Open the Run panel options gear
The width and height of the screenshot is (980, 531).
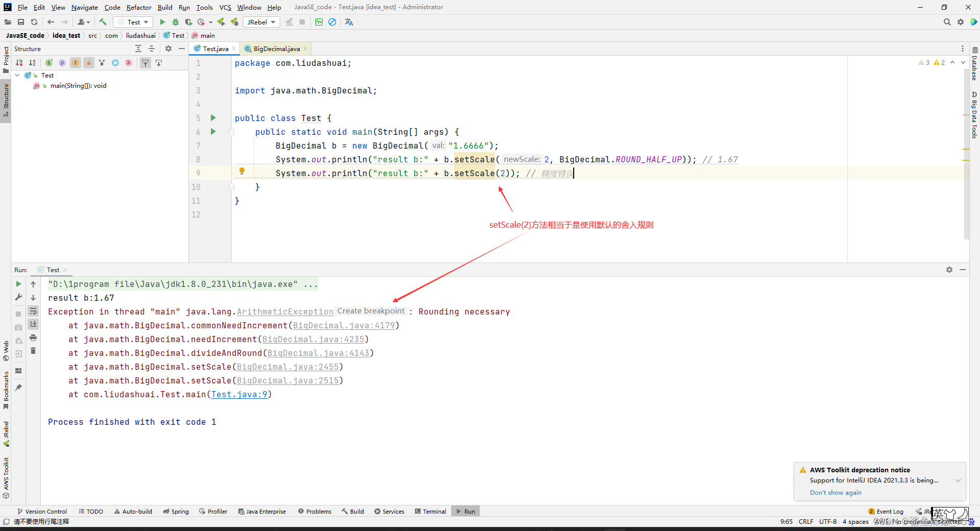[x=949, y=270]
